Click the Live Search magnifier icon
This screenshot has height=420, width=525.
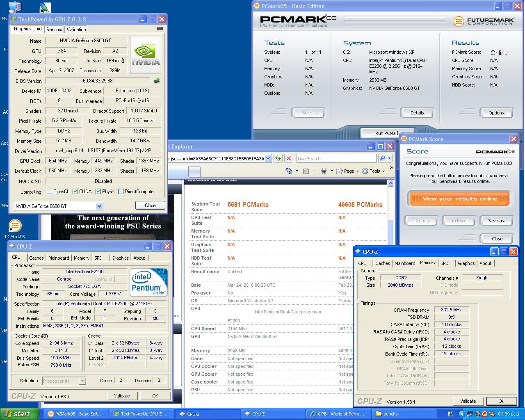tap(382, 158)
